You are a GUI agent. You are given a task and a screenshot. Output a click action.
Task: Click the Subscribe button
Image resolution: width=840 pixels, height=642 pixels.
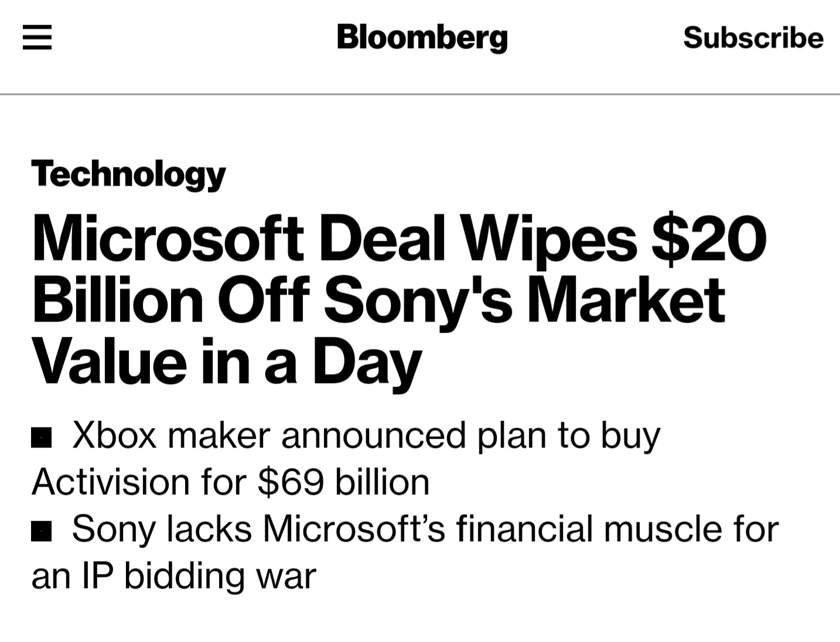pos(753,37)
